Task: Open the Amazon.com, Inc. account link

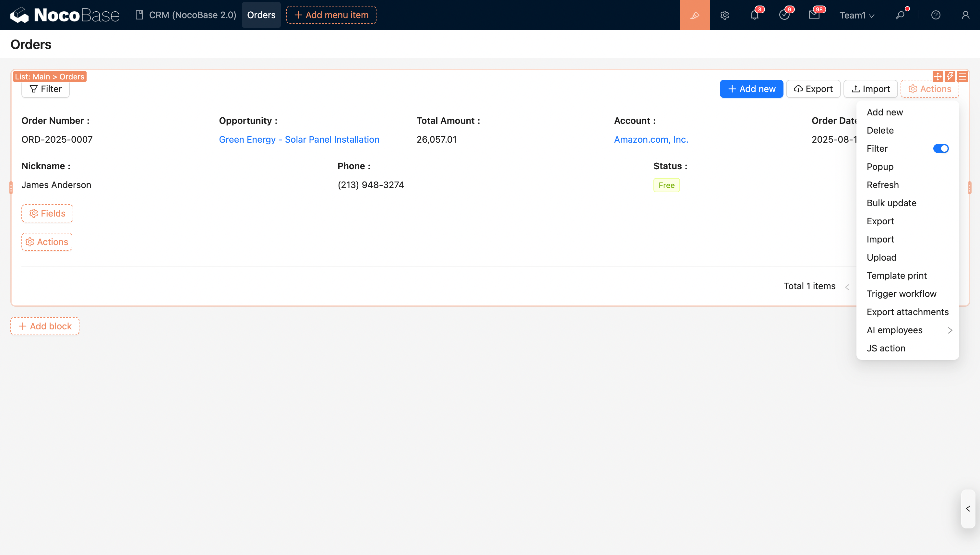Action: (651, 139)
